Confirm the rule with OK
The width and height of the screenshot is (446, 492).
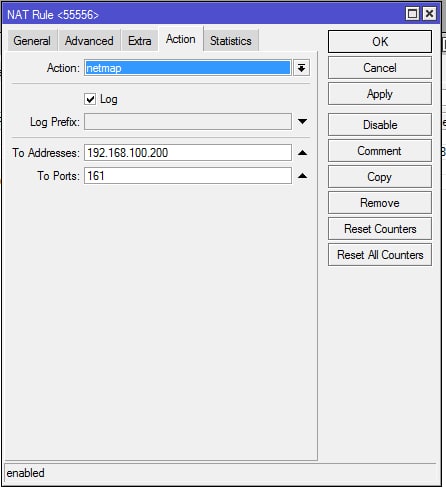[380, 42]
